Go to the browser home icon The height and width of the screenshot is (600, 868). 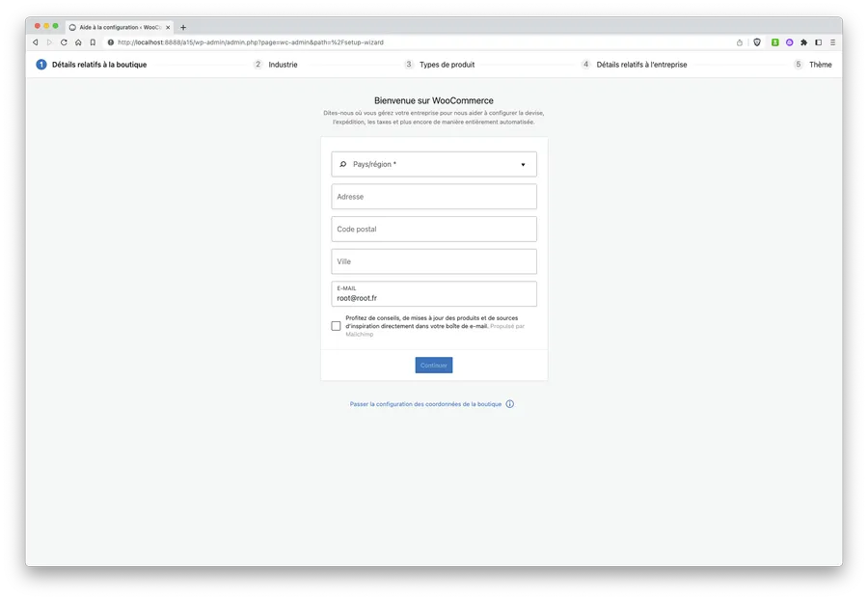(x=78, y=42)
